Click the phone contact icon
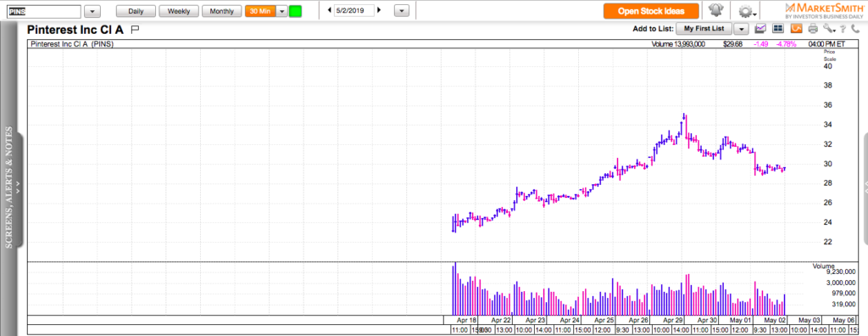Viewport: 868px width, 336px height. (854, 29)
